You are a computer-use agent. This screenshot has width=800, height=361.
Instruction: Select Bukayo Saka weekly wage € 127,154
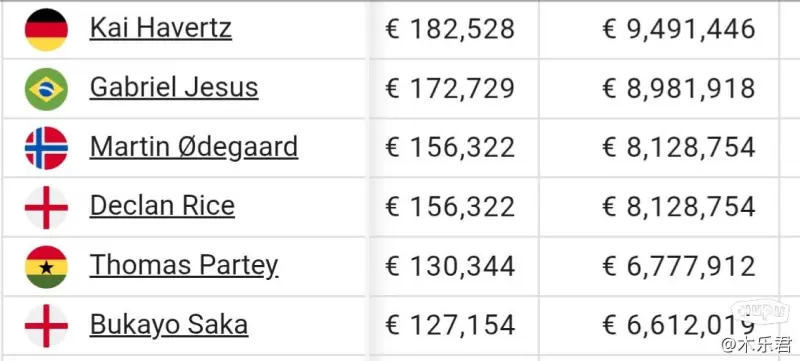tap(449, 325)
